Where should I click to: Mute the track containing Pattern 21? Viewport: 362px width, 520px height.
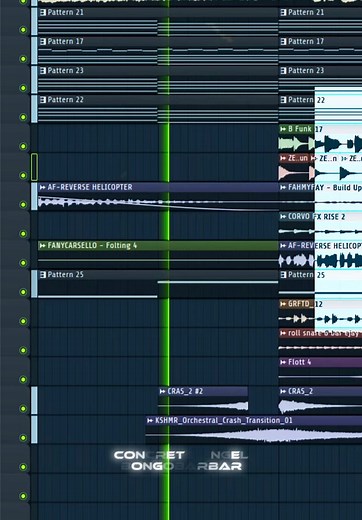pyautogui.click(x=23, y=30)
